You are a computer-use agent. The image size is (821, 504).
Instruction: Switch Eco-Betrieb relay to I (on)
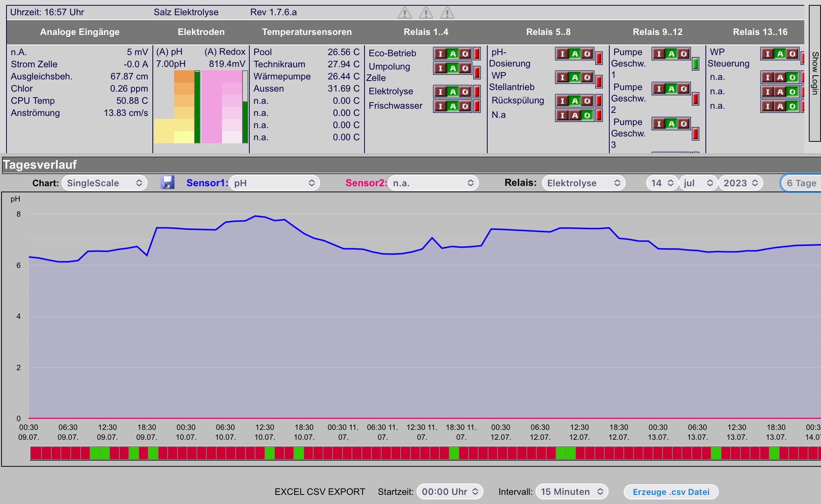[x=441, y=54]
